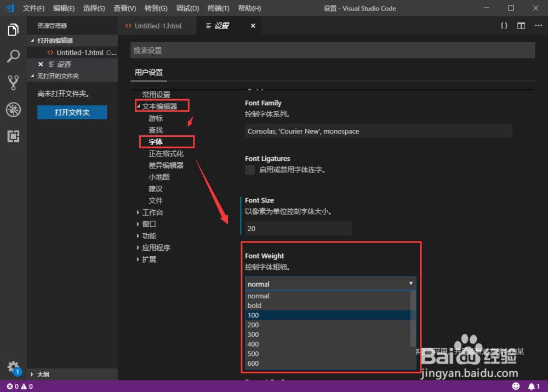Open the 帮助(H) menu

pos(249,8)
